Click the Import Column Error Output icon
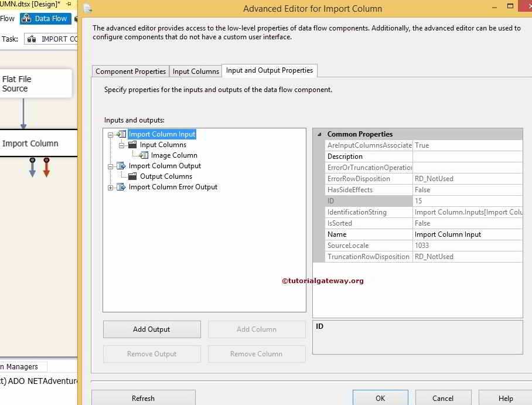 [x=121, y=187]
